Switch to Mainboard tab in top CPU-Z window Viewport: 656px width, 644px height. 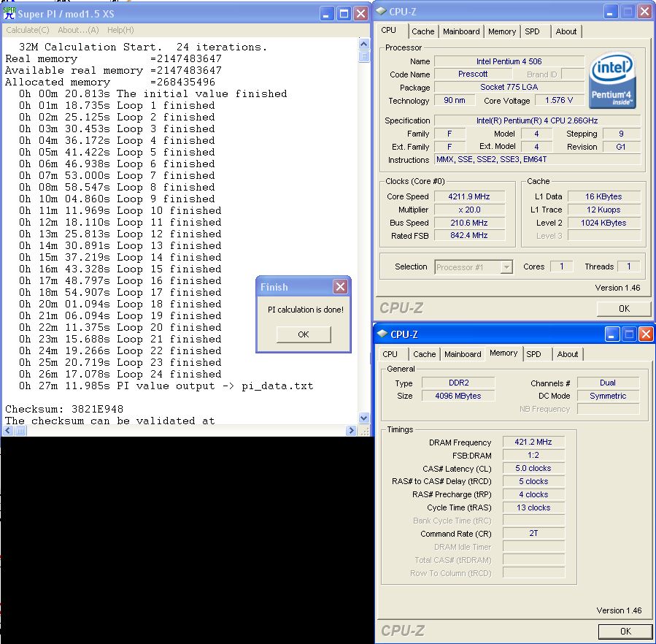point(461,31)
